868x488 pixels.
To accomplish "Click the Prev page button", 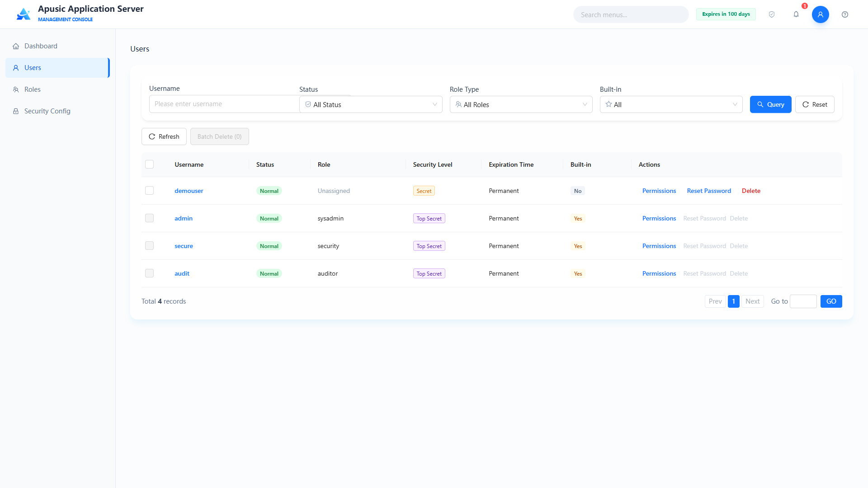I will [x=715, y=301].
